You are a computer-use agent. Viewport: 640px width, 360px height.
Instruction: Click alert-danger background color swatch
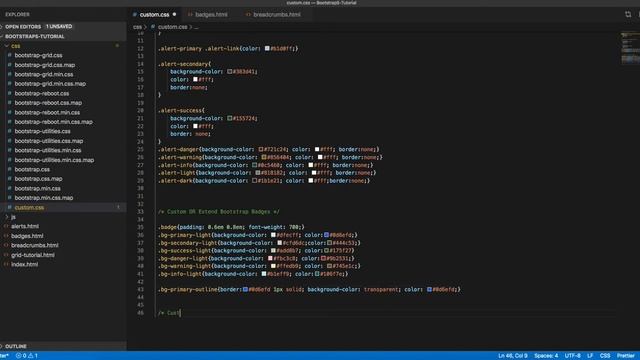point(261,149)
